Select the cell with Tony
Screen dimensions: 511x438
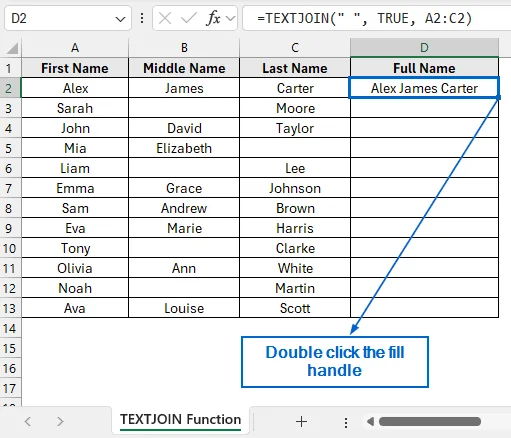point(75,248)
